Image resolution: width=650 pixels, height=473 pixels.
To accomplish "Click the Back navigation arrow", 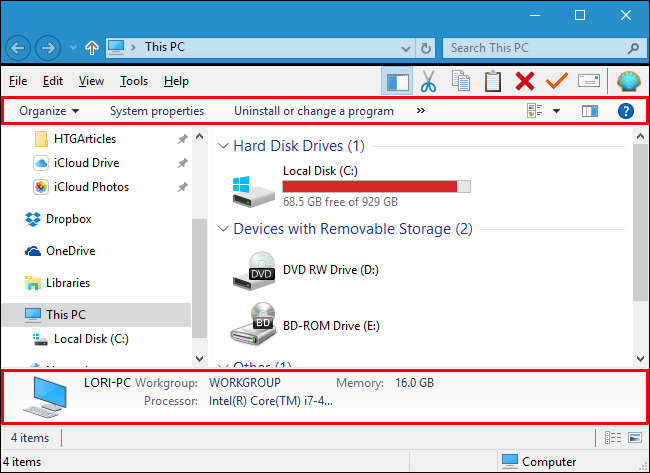I will 18,48.
